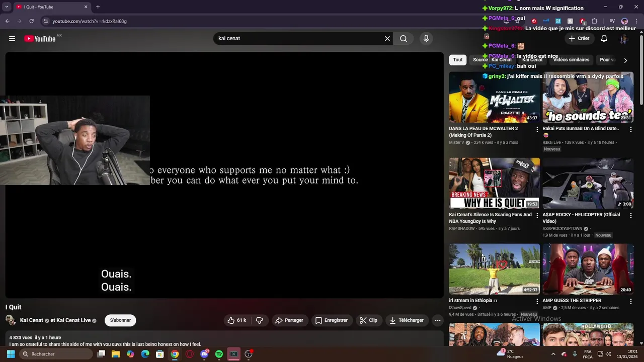Open site information icon in address bar
Screen dimensions: 644x362
coord(46,21)
